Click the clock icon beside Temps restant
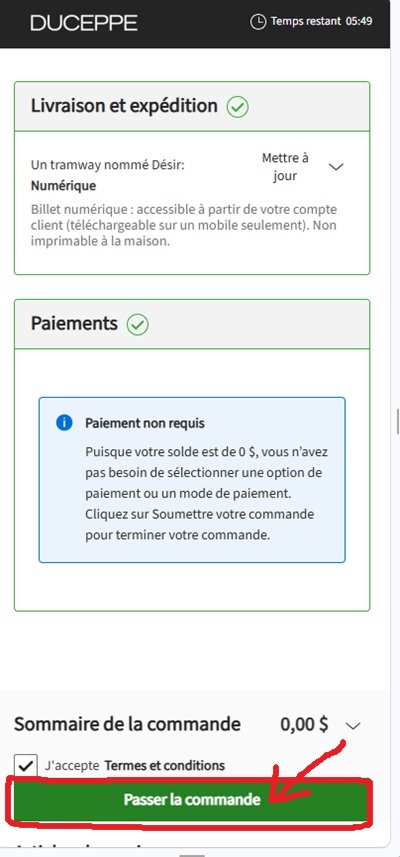The height and width of the screenshot is (857, 400). pyautogui.click(x=258, y=22)
